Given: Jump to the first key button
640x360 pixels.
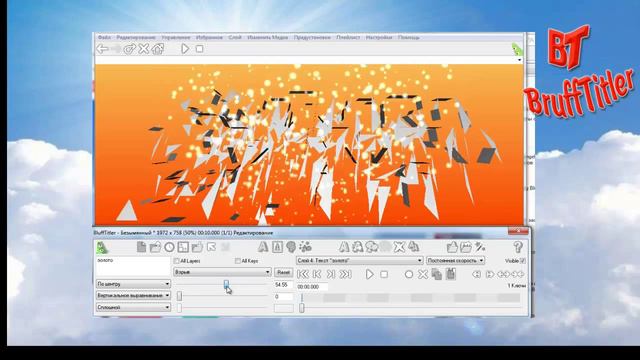Looking at the screenshot, I should [303, 274].
